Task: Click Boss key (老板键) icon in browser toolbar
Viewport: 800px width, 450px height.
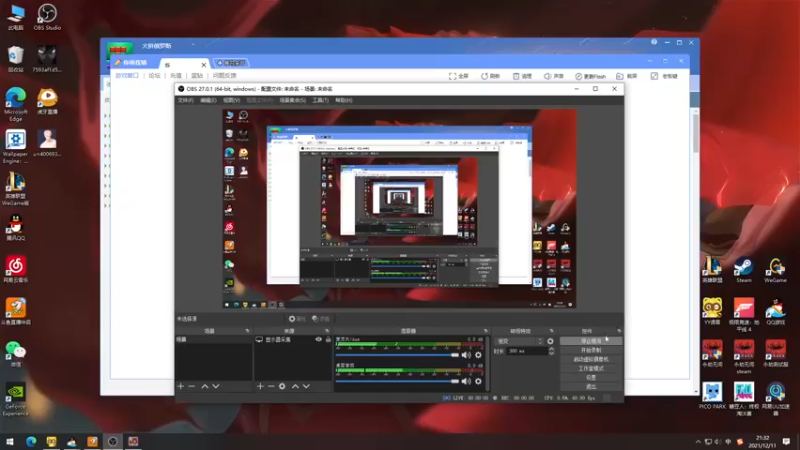Action: (x=664, y=76)
